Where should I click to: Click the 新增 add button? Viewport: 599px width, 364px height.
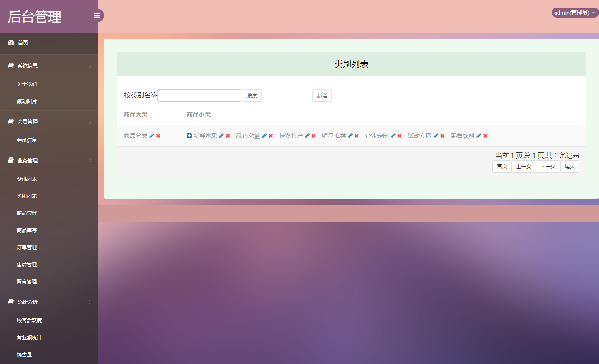click(322, 95)
